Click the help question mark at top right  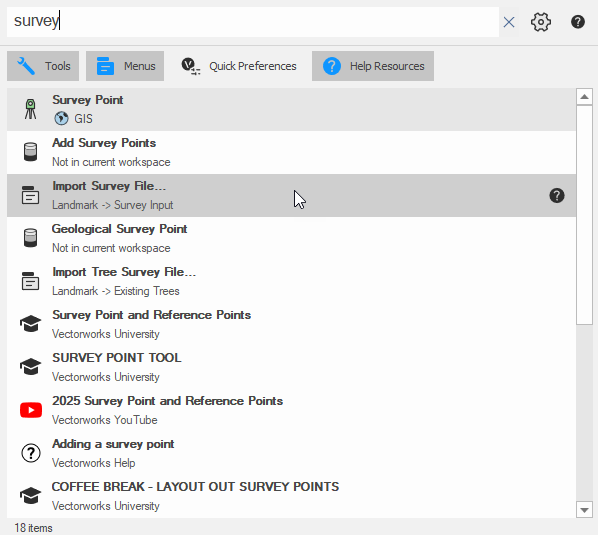pyautogui.click(x=578, y=22)
